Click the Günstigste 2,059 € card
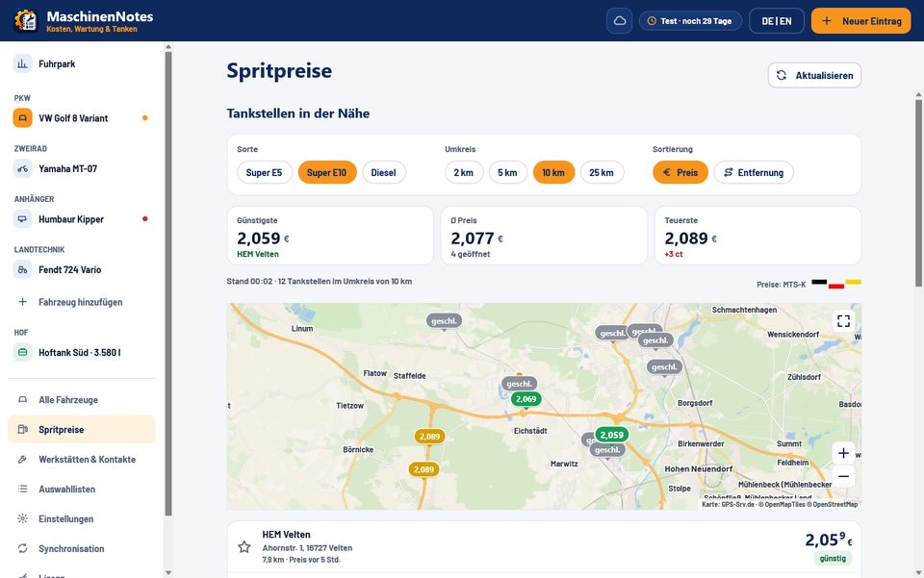Image resolution: width=924 pixels, height=578 pixels. click(x=330, y=236)
